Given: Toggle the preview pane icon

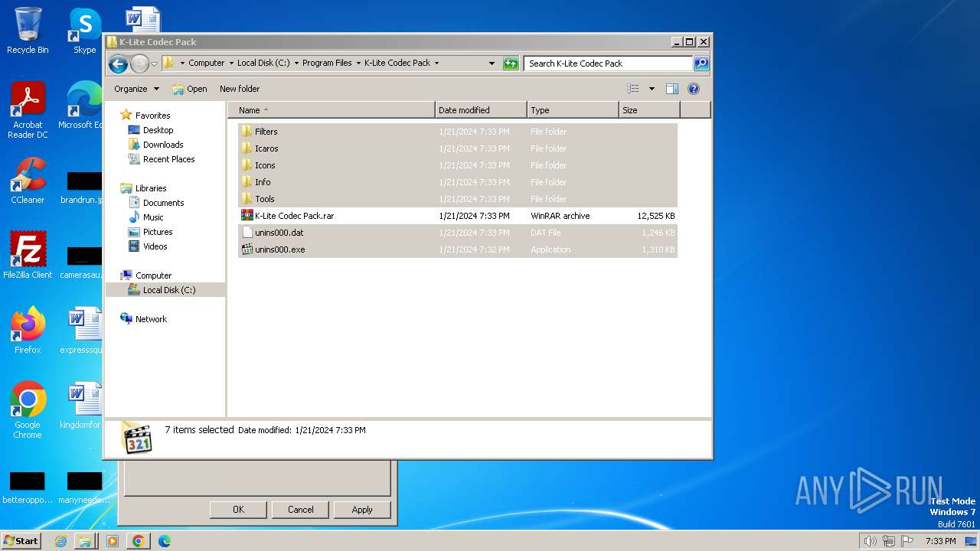Looking at the screenshot, I should pyautogui.click(x=671, y=89).
